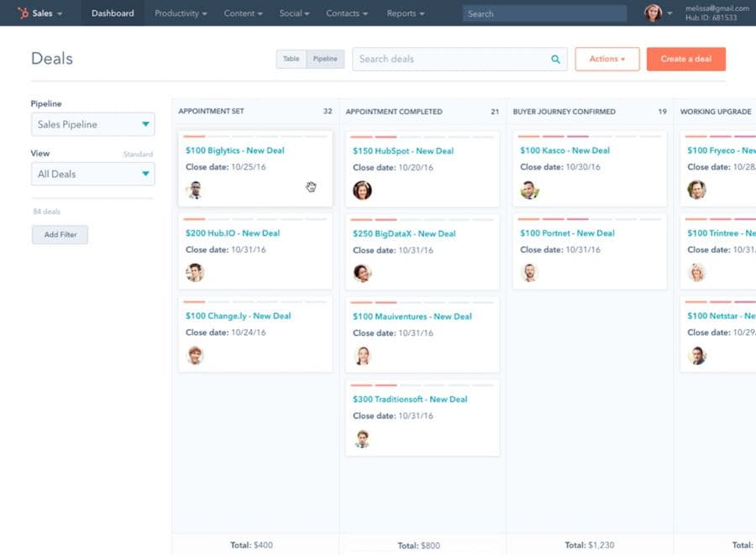The width and height of the screenshot is (756, 555).
Task: Click the owner avatar on Mauiventures deal
Action: point(362,356)
